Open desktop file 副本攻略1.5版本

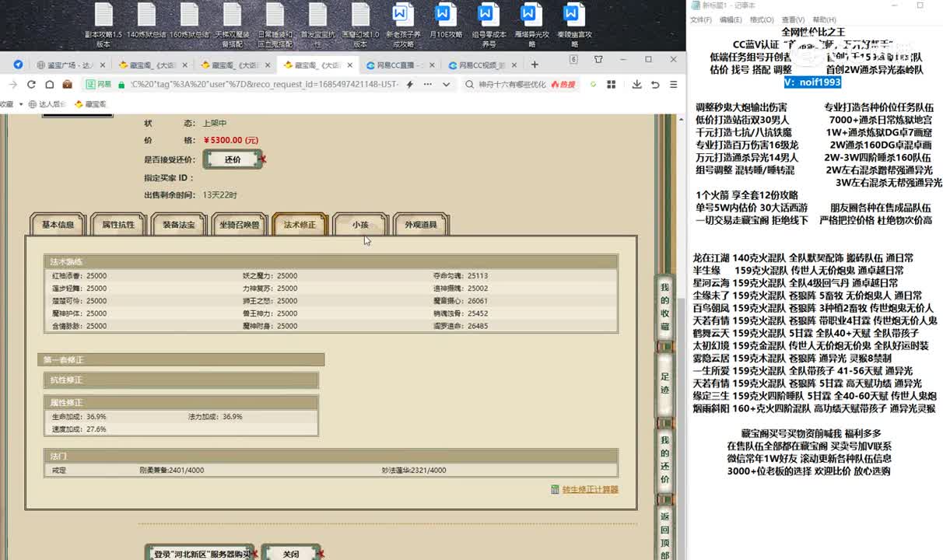pyautogui.click(x=103, y=25)
